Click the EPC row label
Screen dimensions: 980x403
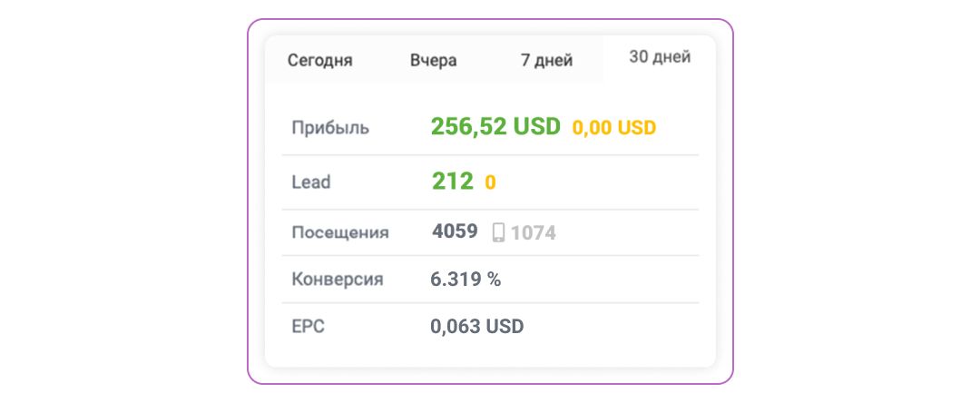[x=309, y=327]
